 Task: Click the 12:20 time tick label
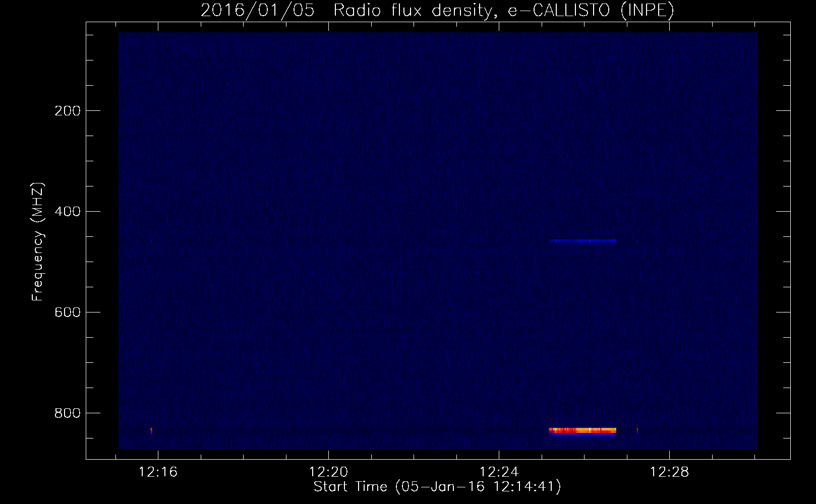click(x=329, y=472)
